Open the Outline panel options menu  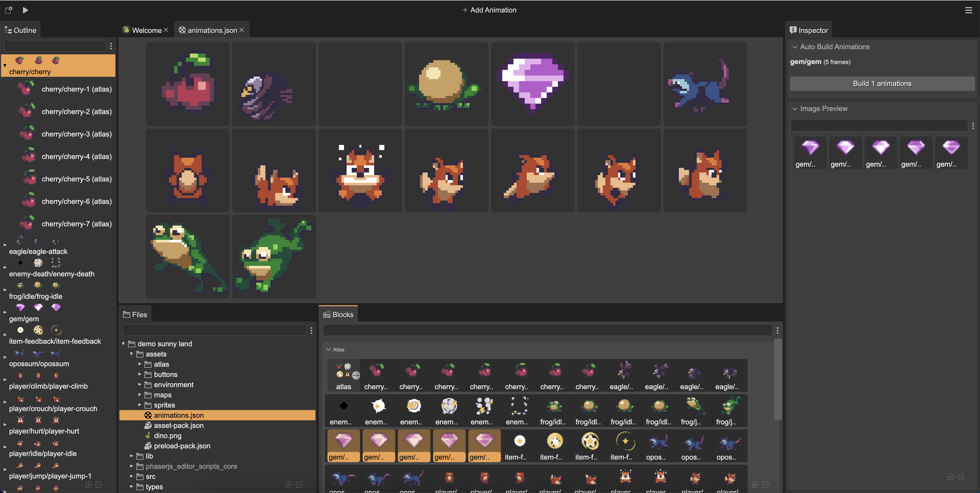[x=111, y=46]
